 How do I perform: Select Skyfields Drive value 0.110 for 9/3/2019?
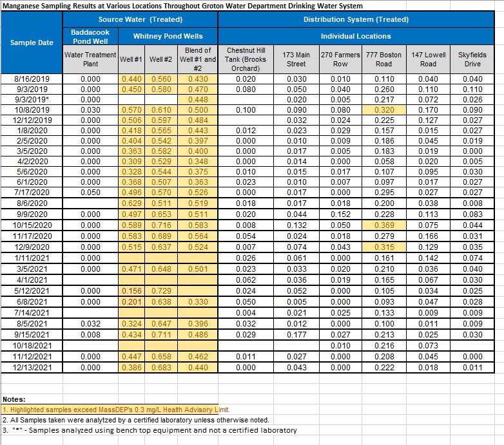[x=472, y=90]
